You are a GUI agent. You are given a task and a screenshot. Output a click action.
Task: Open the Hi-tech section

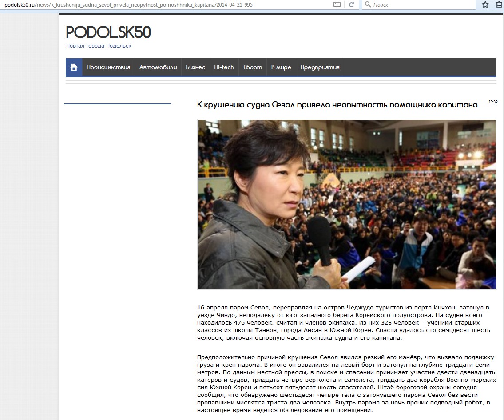pos(224,67)
